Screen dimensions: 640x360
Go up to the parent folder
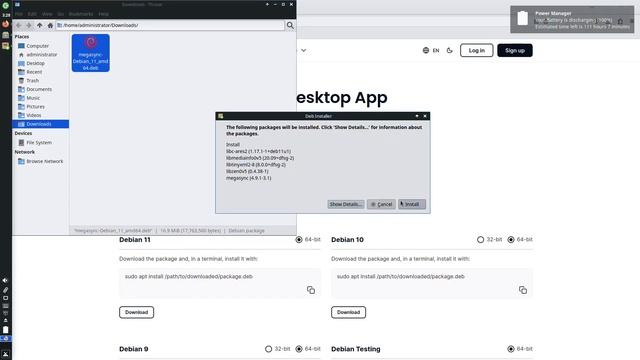click(x=40, y=25)
